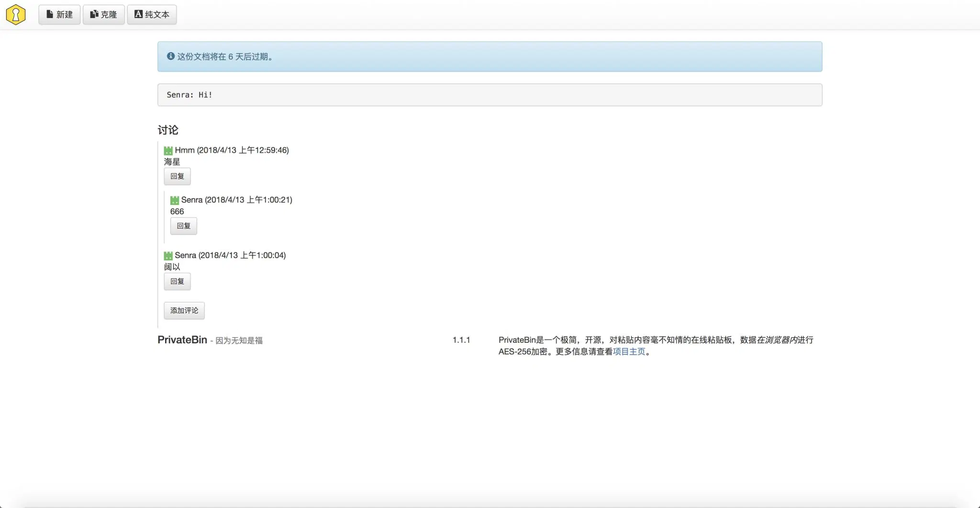The height and width of the screenshot is (508, 980).
Task: Switch to 纯文本 raw text view
Action: tap(152, 14)
